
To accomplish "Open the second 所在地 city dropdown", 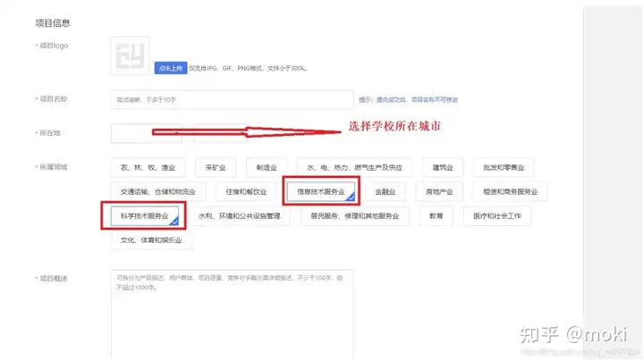I will click(x=221, y=133).
